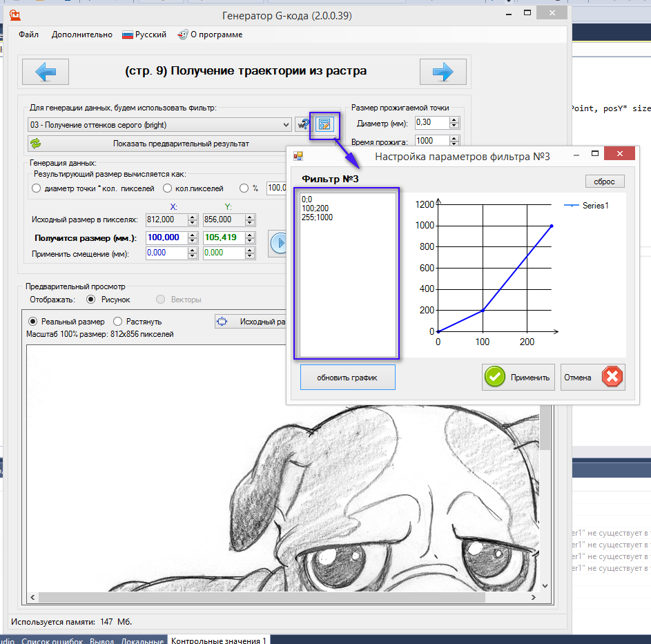
Task: Adjust resulting Y size spinner
Action: (x=249, y=237)
